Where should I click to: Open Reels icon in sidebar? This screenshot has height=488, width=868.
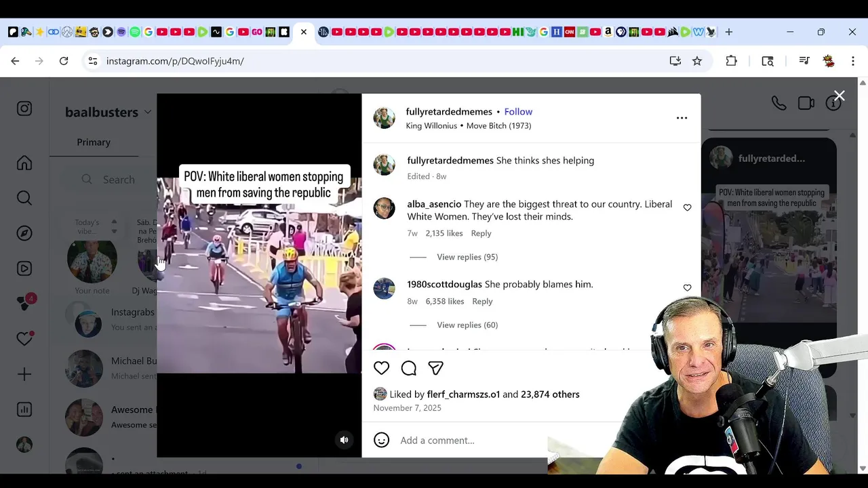point(24,268)
